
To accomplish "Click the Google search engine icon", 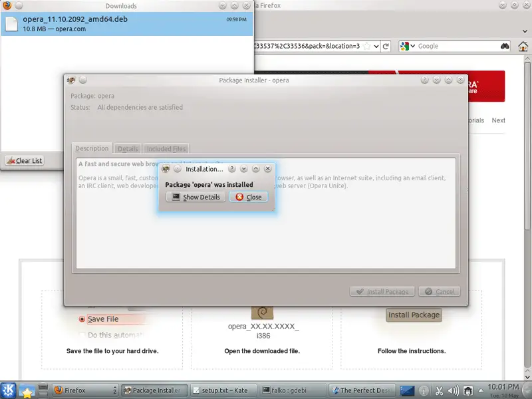I will click(x=404, y=46).
